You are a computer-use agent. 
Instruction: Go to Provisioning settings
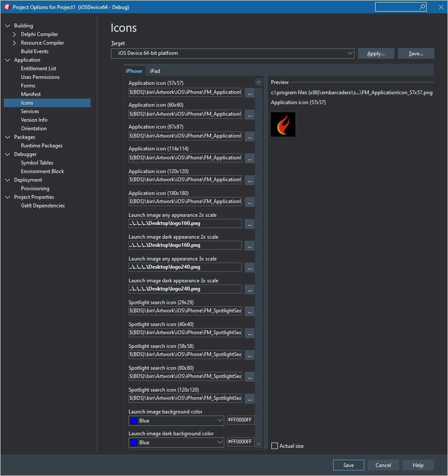pos(35,189)
